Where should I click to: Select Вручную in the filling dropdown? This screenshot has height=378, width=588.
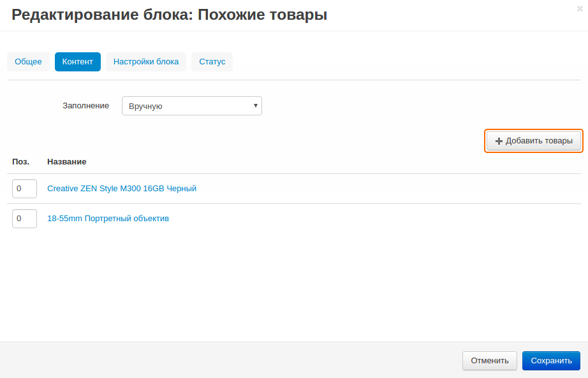[185, 106]
